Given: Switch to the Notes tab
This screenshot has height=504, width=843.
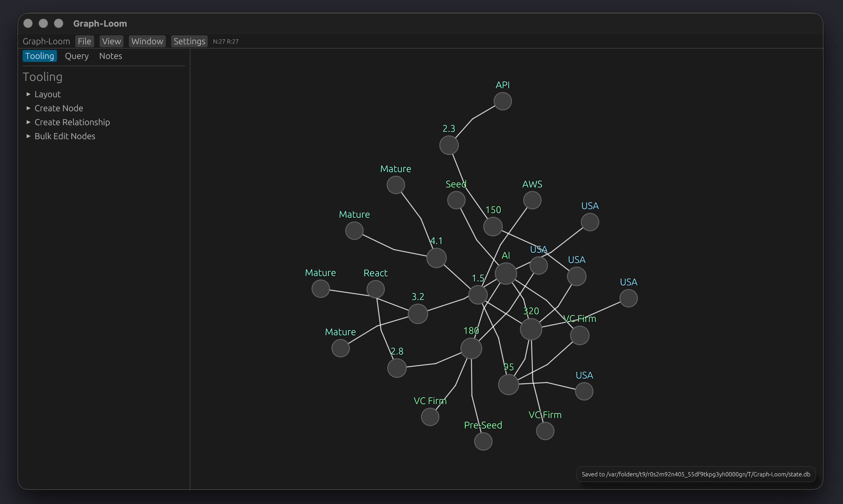Looking at the screenshot, I should pos(111,56).
